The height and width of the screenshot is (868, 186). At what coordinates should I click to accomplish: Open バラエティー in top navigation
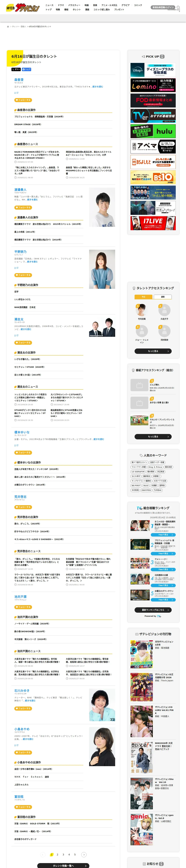(x=74, y=5)
